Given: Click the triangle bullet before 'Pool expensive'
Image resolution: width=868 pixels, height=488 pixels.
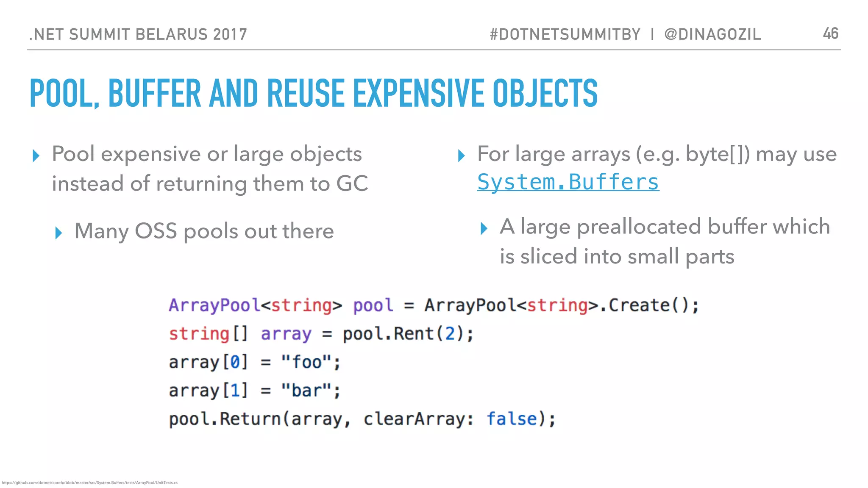Looking at the screenshot, I should click(36, 156).
